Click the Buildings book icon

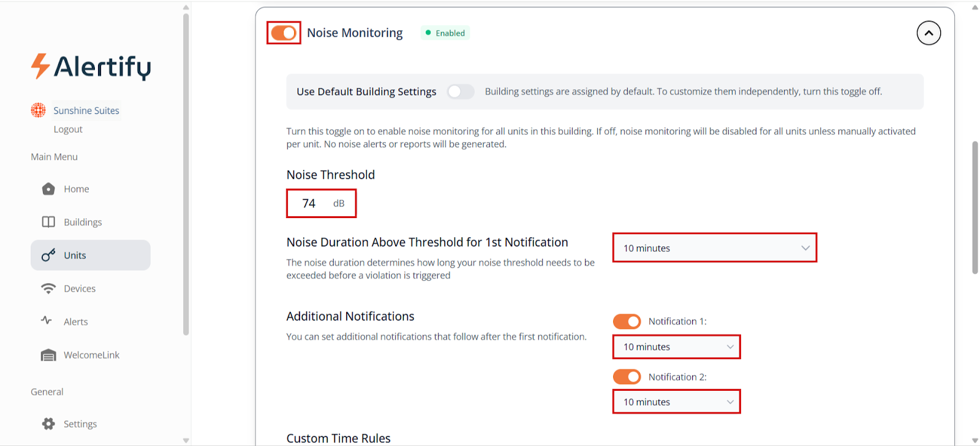coord(48,222)
